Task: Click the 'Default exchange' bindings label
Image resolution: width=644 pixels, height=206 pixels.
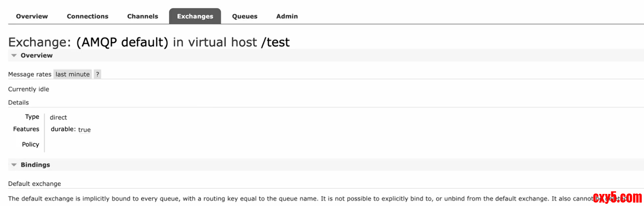Action: pyautogui.click(x=34, y=184)
